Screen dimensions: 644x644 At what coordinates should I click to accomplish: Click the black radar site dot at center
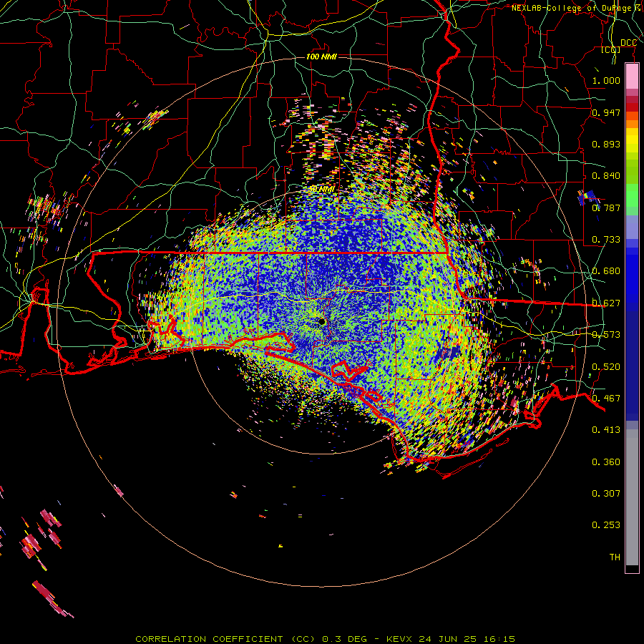[x=321, y=321]
